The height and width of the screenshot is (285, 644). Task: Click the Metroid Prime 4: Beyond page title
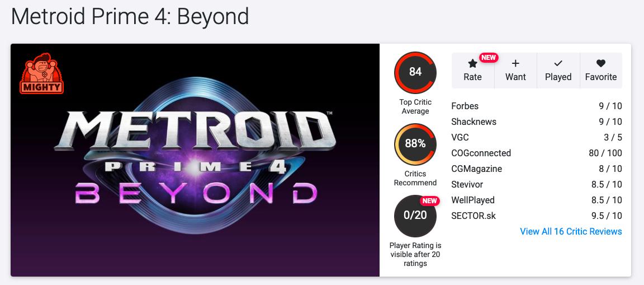pyautogui.click(x=130, y=17)
